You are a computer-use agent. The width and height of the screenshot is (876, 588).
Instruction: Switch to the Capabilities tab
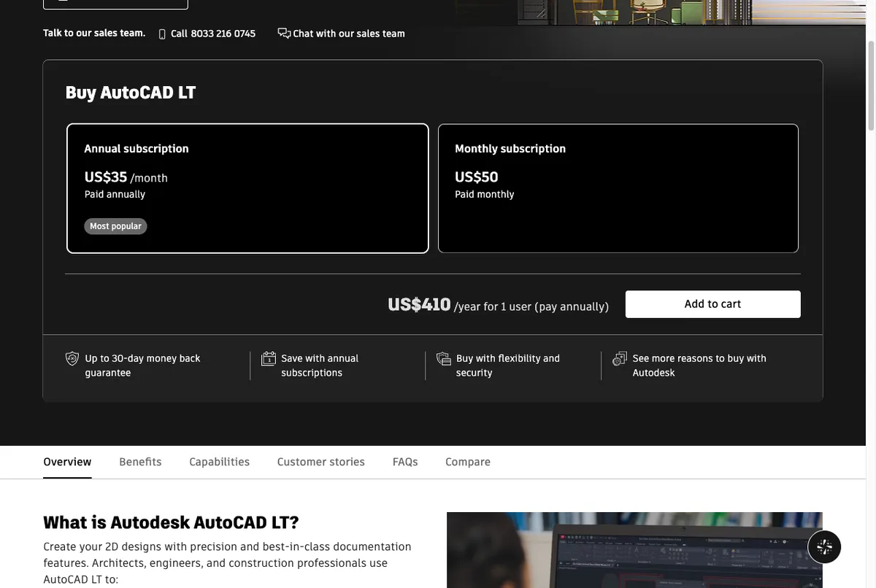219,462
